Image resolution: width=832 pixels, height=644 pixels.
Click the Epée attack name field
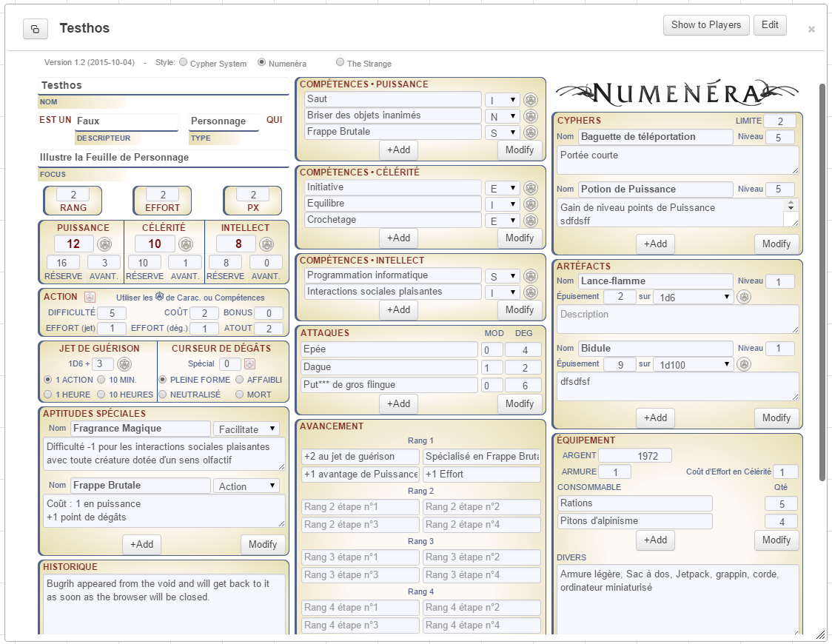(389, 349)
